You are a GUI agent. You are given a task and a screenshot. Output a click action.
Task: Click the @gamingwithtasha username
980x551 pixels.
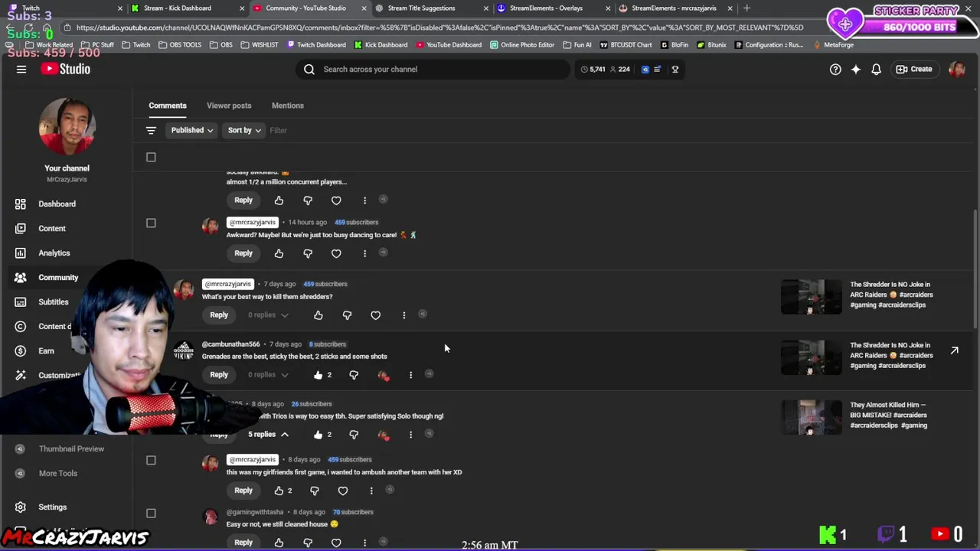click(255, 512)
